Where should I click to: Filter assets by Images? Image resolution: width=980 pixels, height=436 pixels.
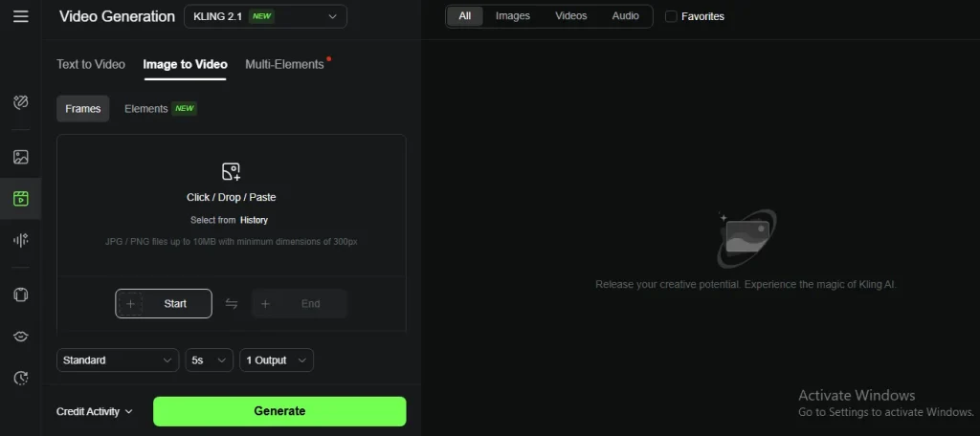coord(513,16)
